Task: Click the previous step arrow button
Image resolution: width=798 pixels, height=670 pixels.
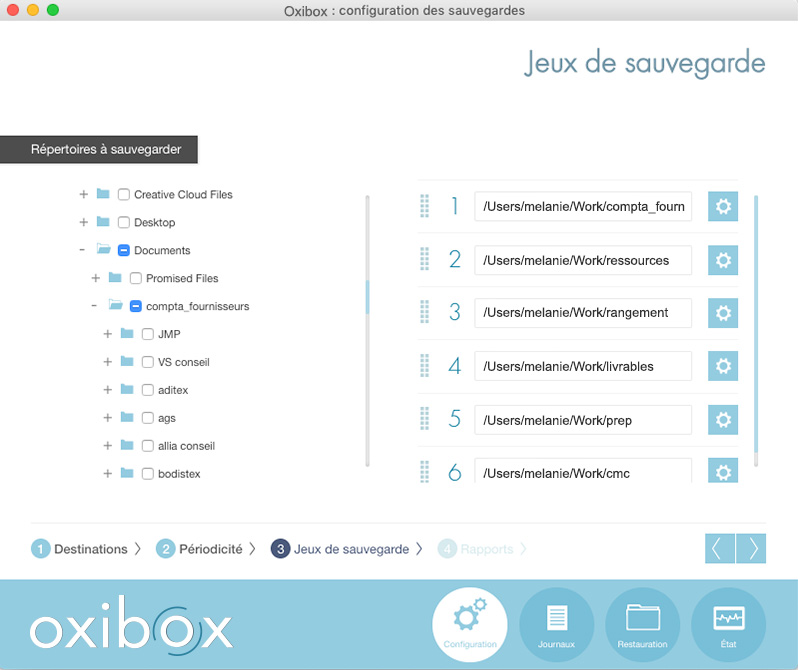Action: pos(719,549)
